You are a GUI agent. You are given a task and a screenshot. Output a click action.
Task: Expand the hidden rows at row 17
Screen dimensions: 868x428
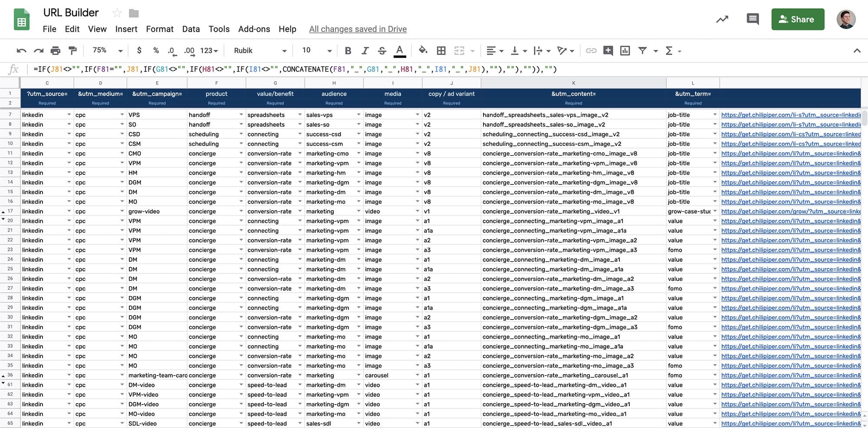3,212
